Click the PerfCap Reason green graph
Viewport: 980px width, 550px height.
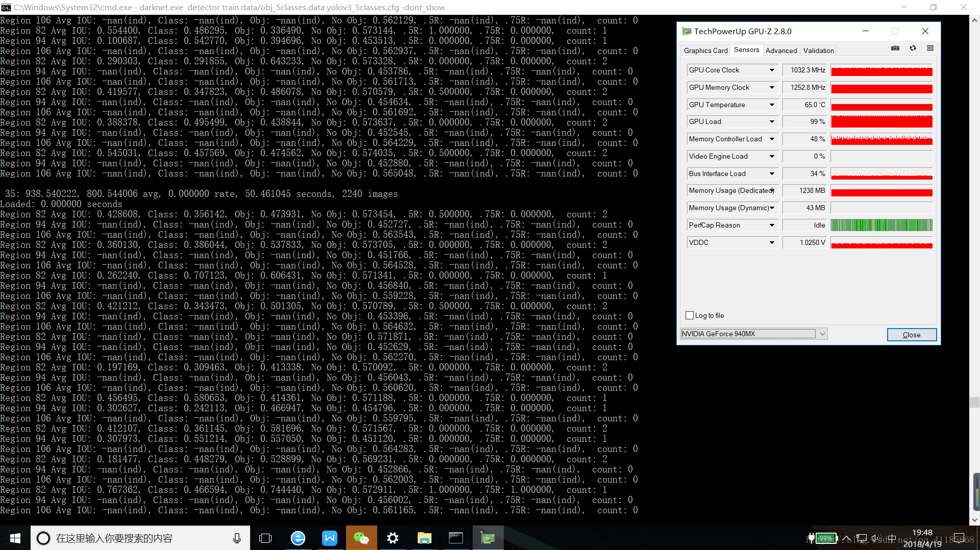tap(881, 226)
